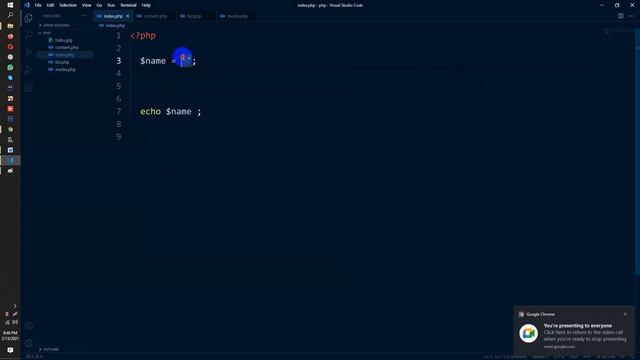
Task: Open the File menu
Action: tap(38, 5)
